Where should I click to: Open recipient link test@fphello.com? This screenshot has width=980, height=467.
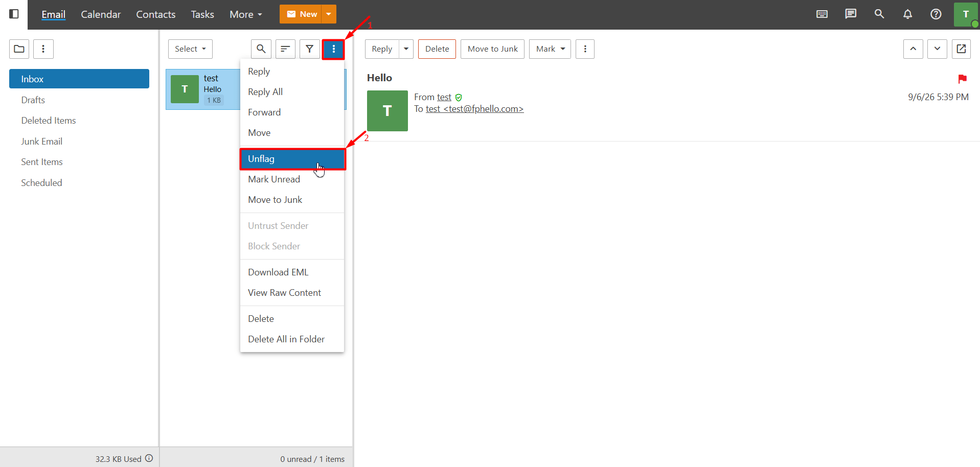click(475, 109)
